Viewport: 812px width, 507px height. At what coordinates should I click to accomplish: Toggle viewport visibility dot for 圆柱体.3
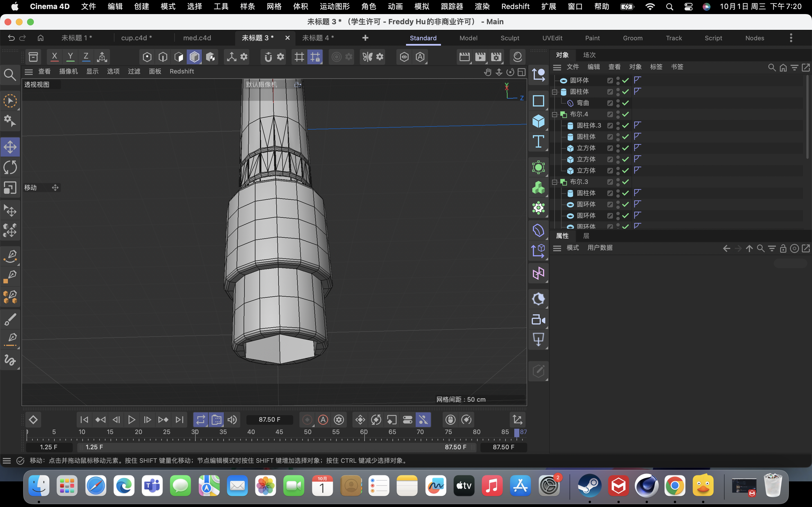pos(618,124)
